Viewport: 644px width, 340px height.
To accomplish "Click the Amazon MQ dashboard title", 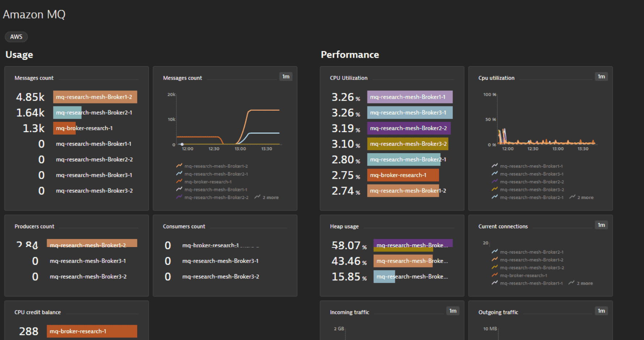I will pyautogui.click(x=34, y=14).
